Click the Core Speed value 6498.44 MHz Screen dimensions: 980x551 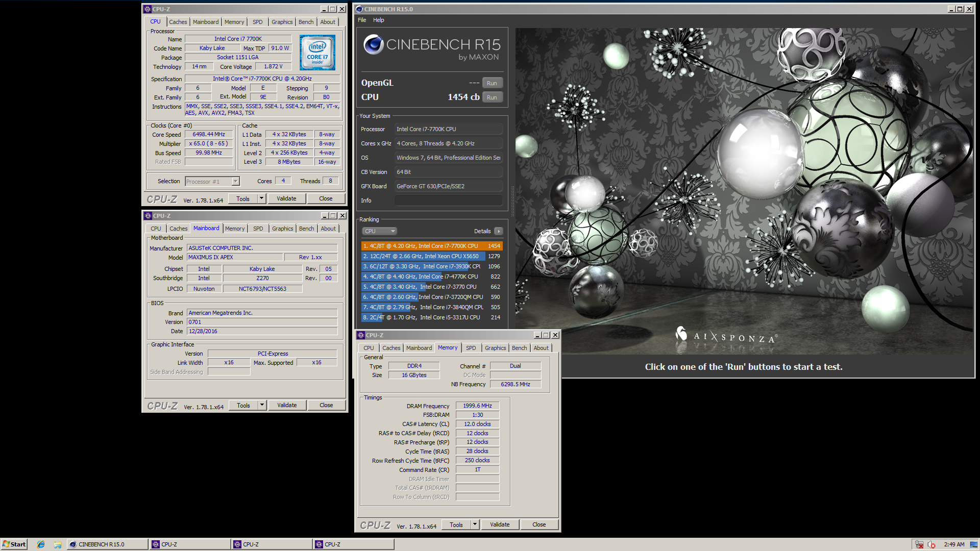[209, 135]
